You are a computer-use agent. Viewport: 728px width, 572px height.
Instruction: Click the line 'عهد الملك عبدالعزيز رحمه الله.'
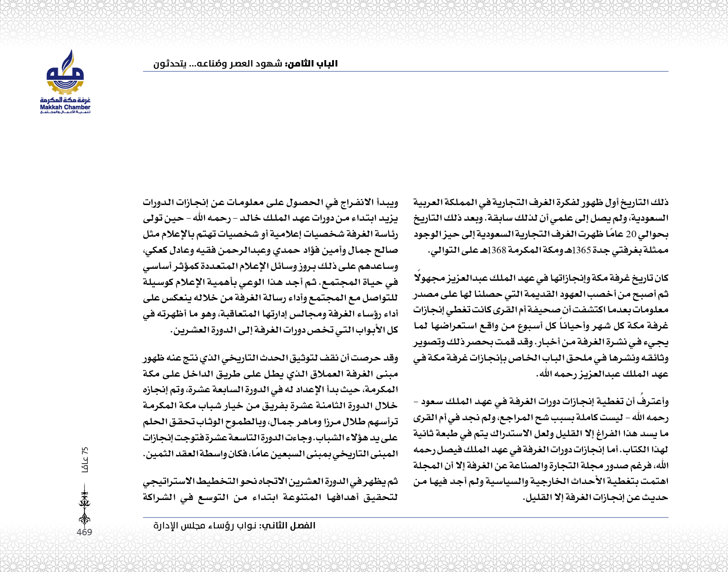coord(602,374)
